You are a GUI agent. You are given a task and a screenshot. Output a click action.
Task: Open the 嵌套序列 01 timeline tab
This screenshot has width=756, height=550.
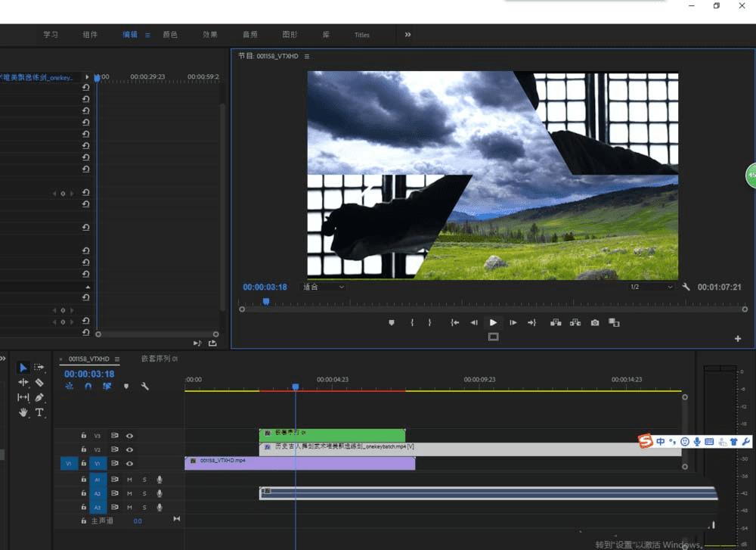coord(160,359)
